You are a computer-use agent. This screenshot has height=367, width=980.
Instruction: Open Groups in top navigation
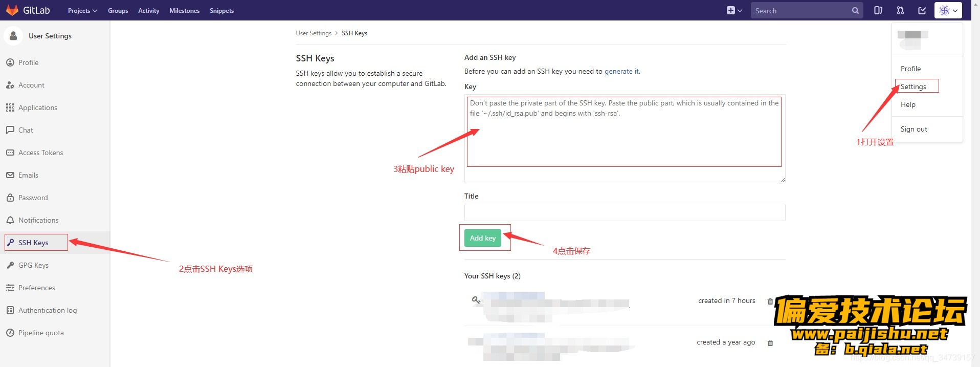(118, 11)
